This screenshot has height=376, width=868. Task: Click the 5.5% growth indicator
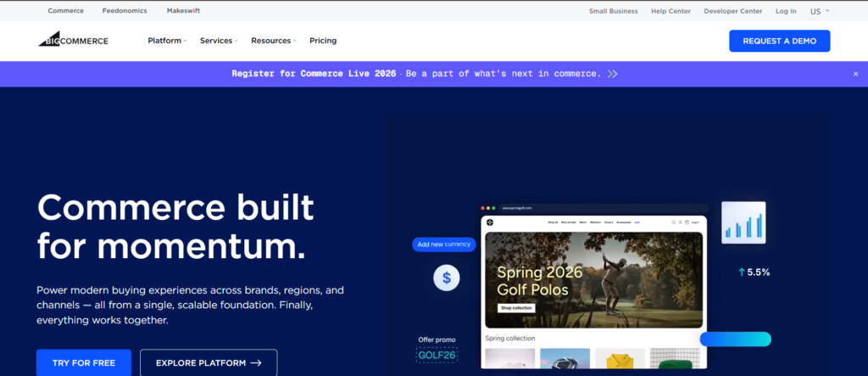(x=754, y=272)
